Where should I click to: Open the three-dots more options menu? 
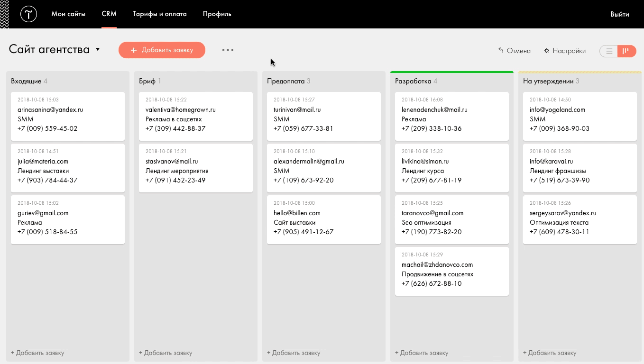point(228,50)
